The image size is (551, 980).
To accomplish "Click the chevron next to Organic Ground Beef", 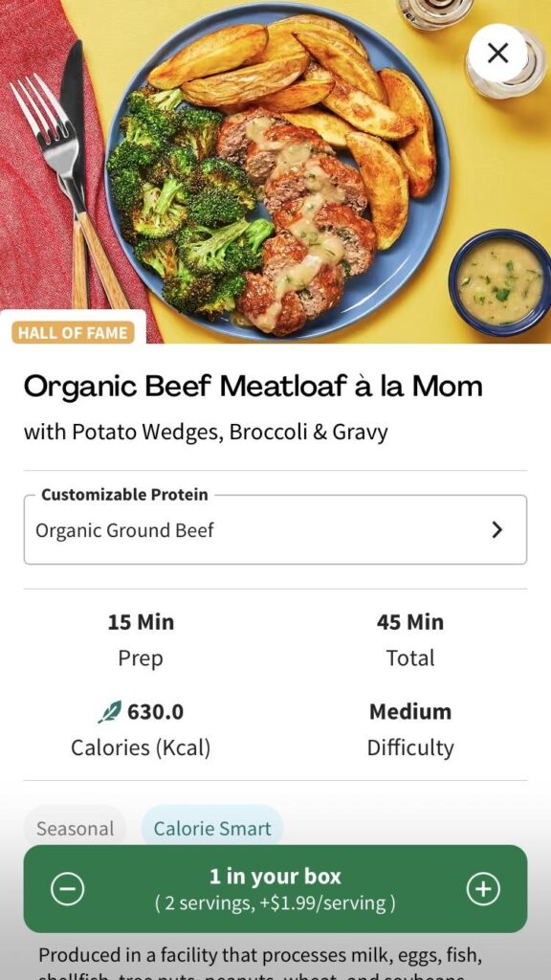I will coord(496,530).
